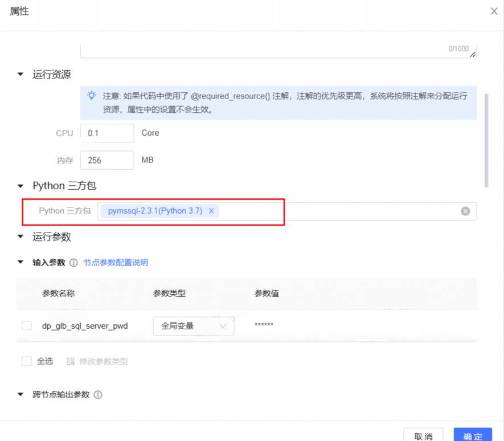
Task: Click the Core unit label
Action: coord(150,133)
